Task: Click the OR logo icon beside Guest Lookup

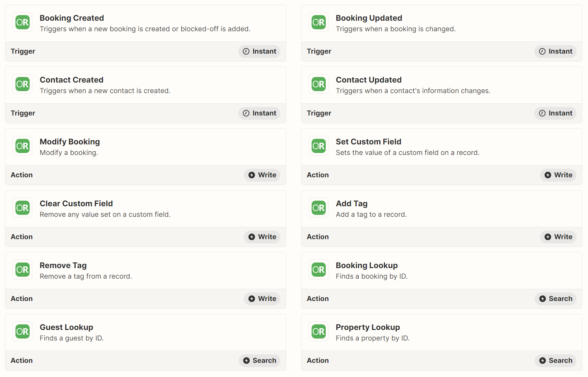Action: point(22,332)
